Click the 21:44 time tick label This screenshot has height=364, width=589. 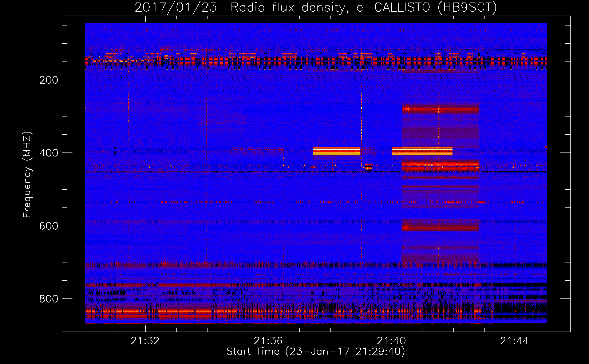[x=514, y=341]
